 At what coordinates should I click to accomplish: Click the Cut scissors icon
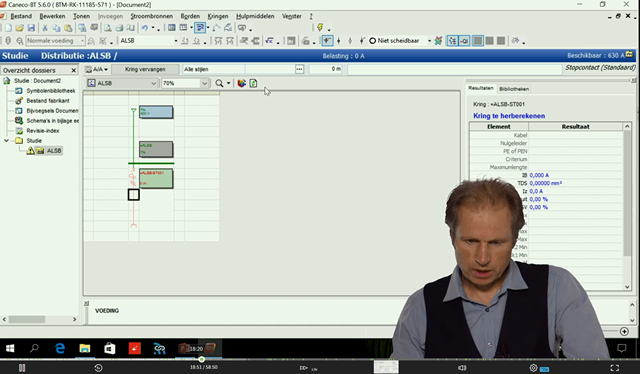point(45,28)
